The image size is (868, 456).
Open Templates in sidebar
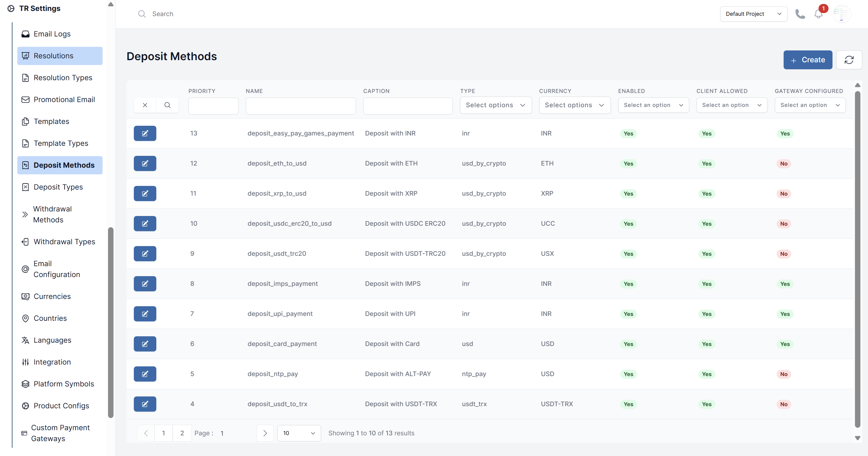coord(60,122)
